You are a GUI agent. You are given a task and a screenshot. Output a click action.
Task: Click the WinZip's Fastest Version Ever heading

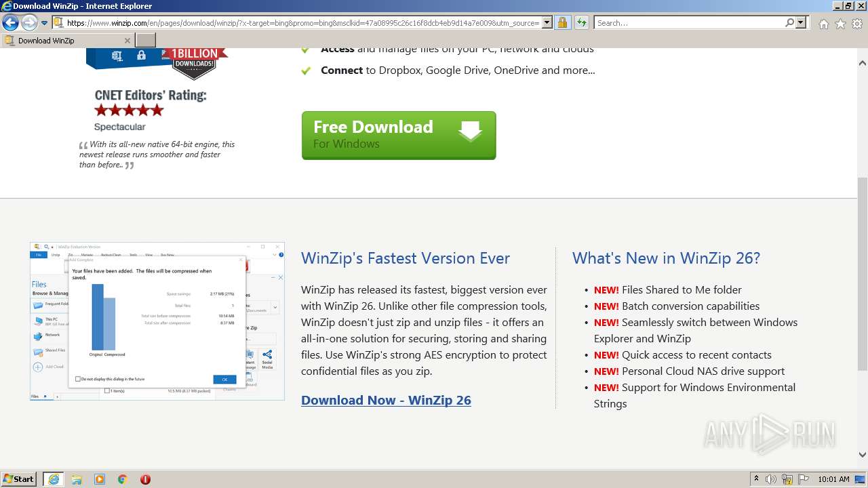click(406, 258)
